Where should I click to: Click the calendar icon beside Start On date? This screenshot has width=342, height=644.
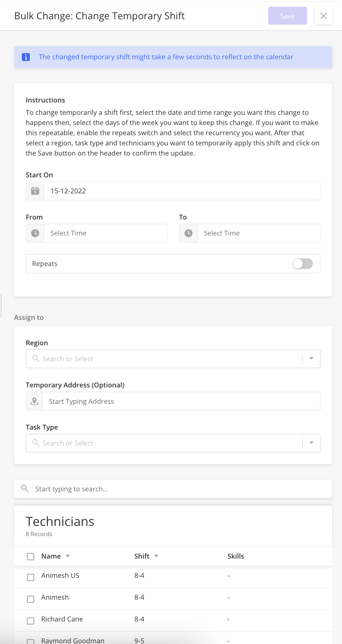35,191
